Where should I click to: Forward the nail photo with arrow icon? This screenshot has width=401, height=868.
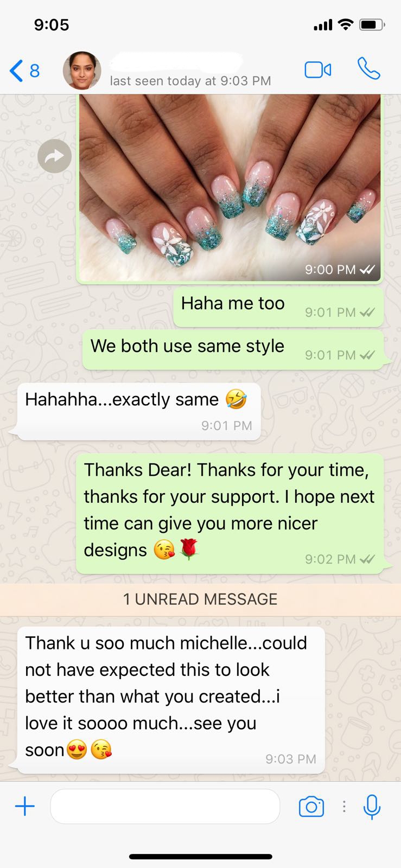click(x=55, y=157)
